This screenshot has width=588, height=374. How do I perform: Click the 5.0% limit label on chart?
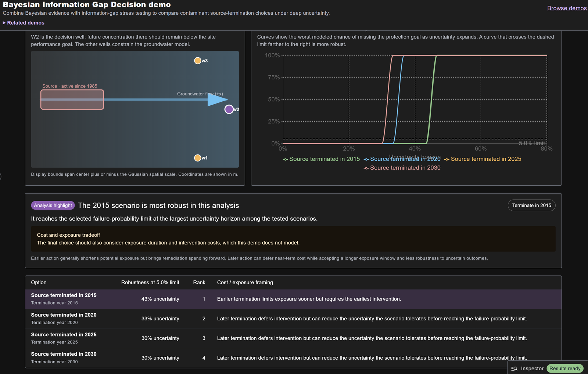[x=532, y=143]
